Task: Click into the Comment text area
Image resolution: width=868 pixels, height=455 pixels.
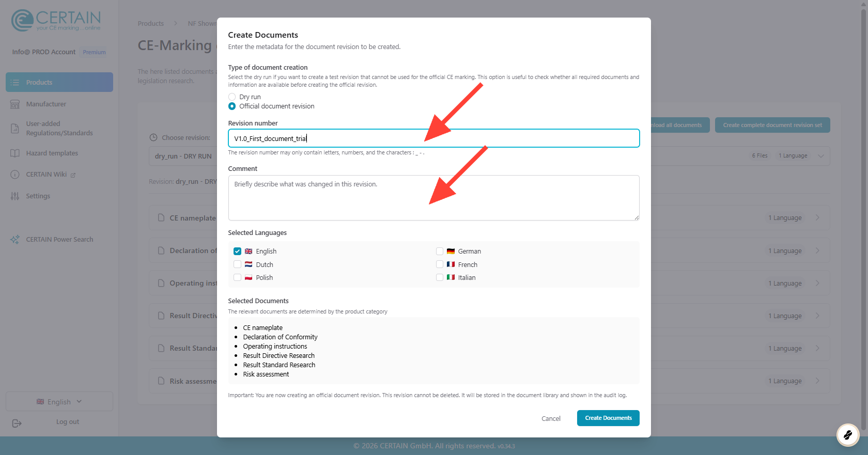Action: click(433, 198)
